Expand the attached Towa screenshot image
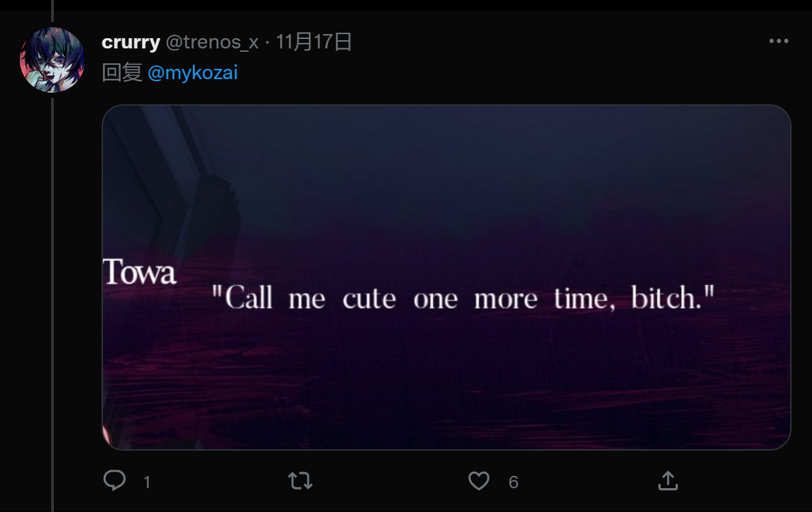 (447, 277)
